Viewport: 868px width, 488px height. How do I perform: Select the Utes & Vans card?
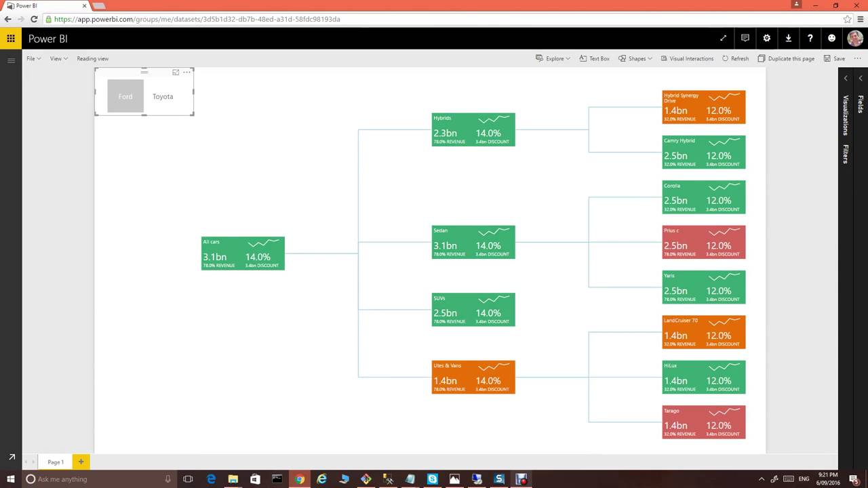pos(473,377)
